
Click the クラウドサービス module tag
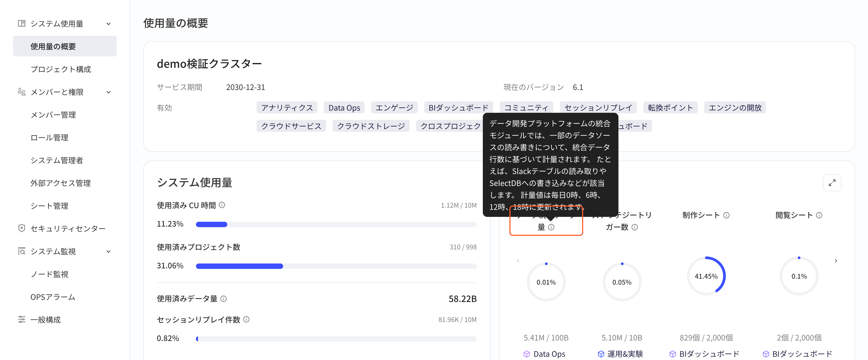pos(291,126)
